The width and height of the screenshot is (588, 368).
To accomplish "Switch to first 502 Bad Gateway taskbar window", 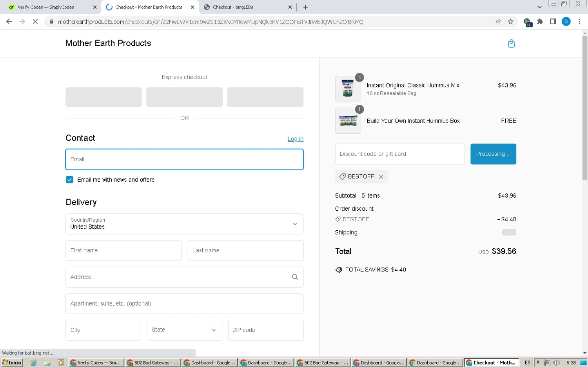I will [x=152, y=363].
